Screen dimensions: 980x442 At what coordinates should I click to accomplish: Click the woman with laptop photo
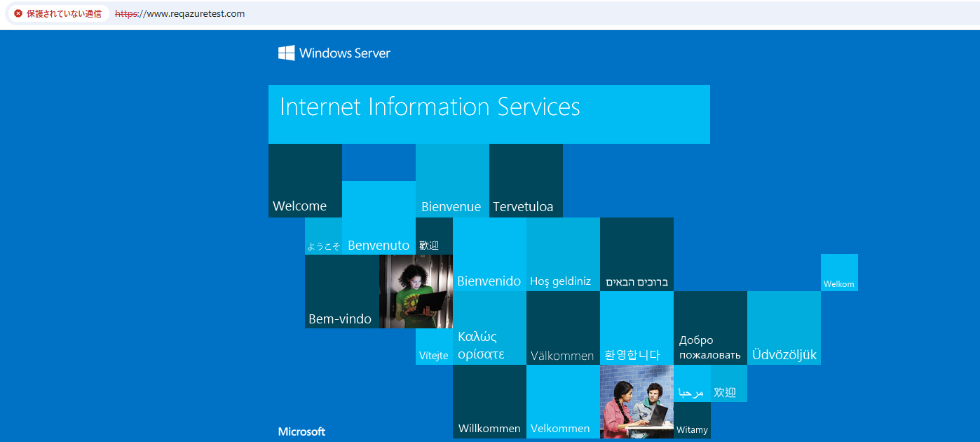coord(416,292)
